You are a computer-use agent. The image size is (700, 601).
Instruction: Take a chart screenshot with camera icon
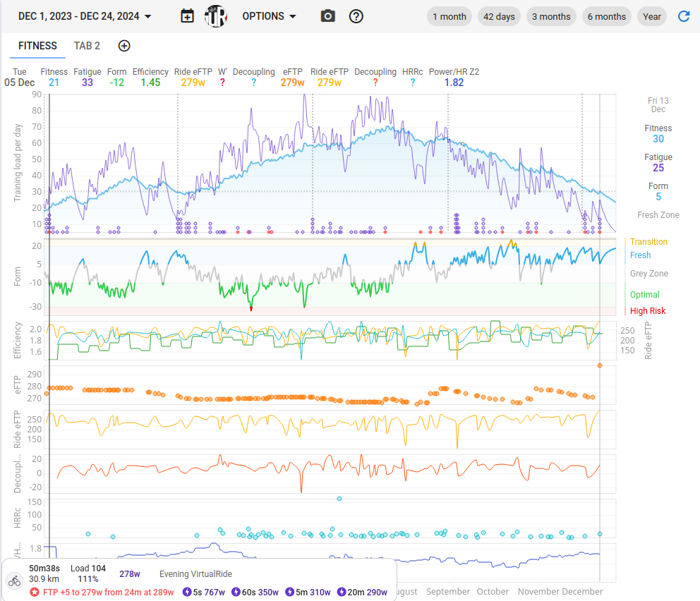(327, 16)
